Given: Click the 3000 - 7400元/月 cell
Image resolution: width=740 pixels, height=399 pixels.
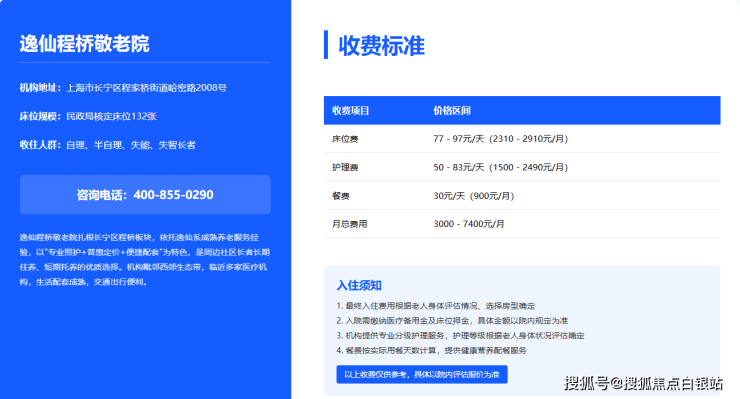Looking at the screenshot, I should [469, 224].
